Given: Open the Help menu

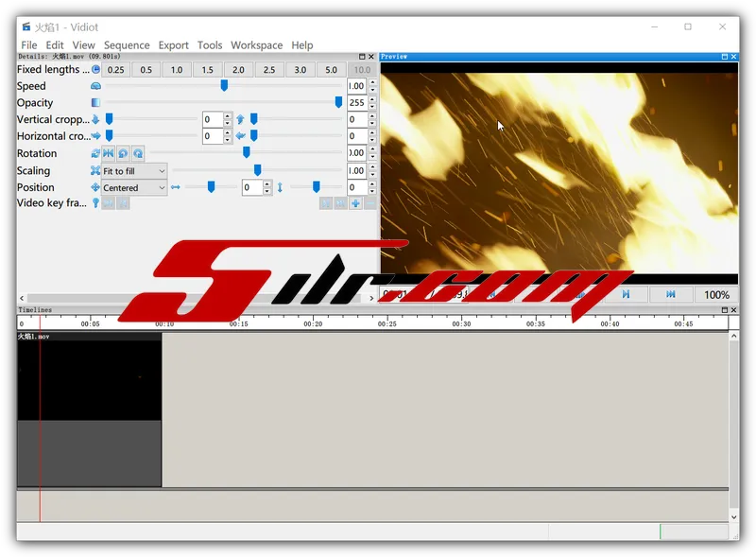Looking at the screenshot, I should pos(301,44).
